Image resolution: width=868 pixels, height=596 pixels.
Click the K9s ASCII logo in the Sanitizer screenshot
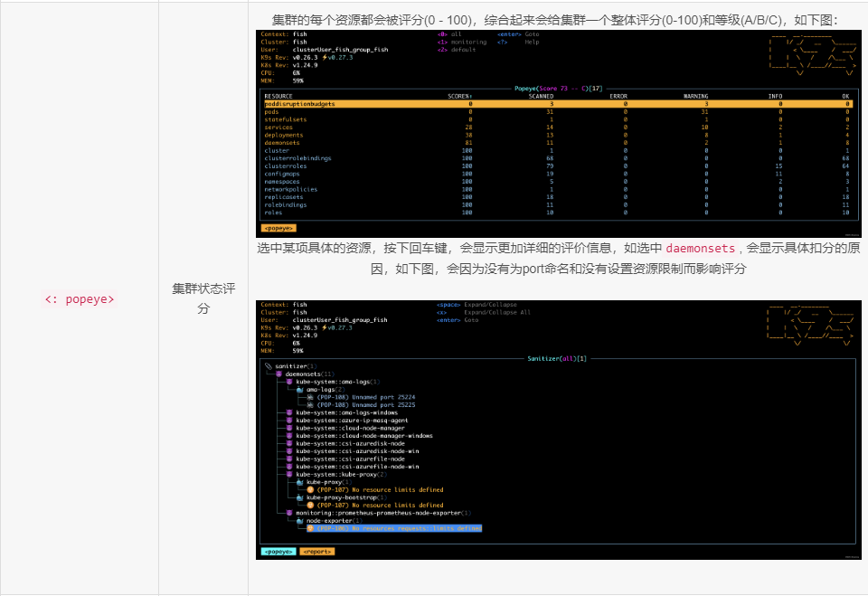812,325
